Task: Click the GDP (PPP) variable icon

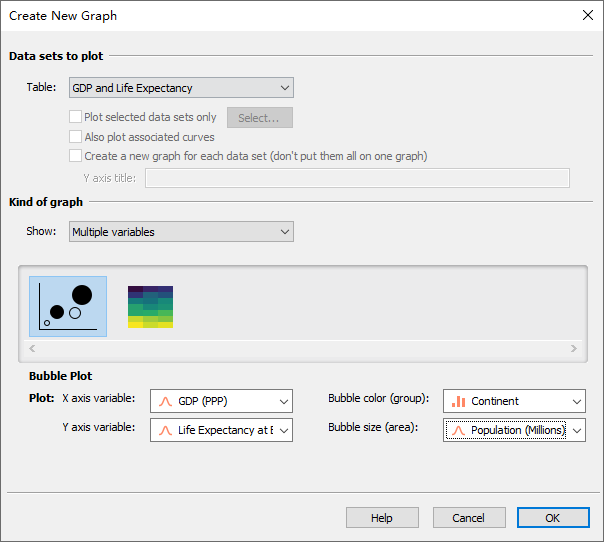Action: [x=165, y=401]
